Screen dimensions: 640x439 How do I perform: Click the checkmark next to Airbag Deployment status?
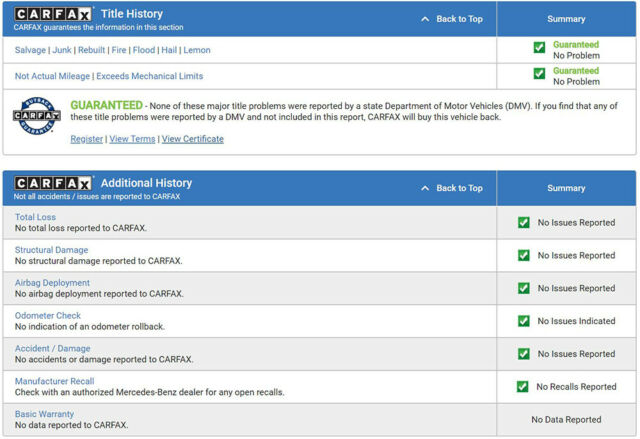(x=523, y=288)
